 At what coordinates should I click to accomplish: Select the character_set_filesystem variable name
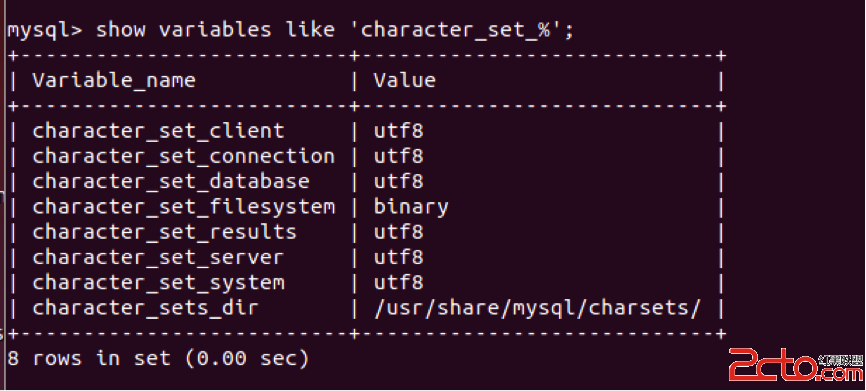coord(183,208)
